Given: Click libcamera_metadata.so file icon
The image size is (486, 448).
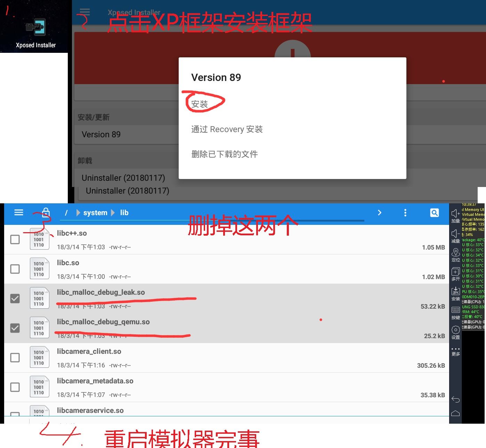Looking at the screenshot, I should [x=39, y=387].
